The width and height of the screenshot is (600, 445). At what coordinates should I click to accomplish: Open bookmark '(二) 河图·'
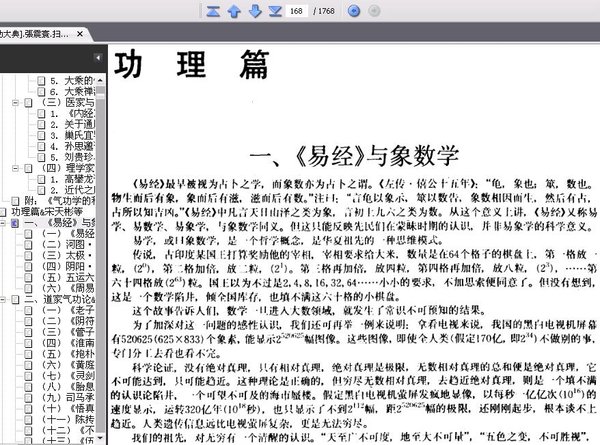(x=67, y=244)
